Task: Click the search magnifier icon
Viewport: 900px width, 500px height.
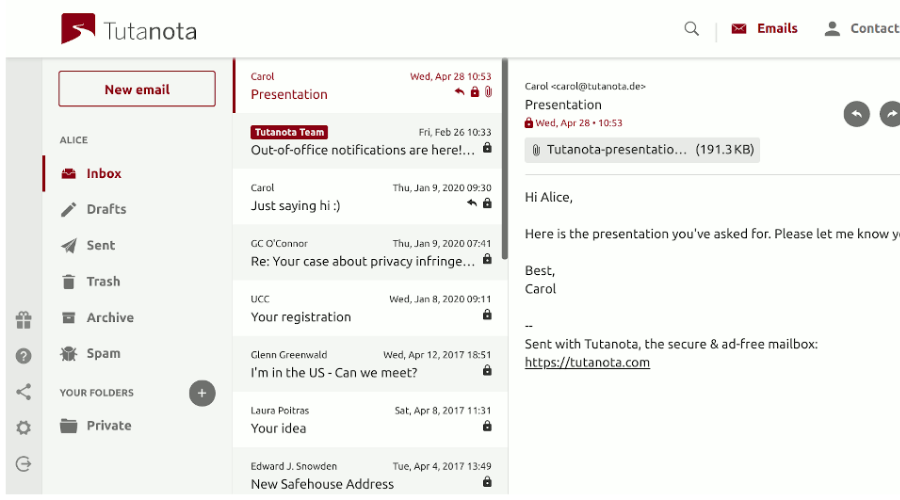Action: tap(692, 29)
